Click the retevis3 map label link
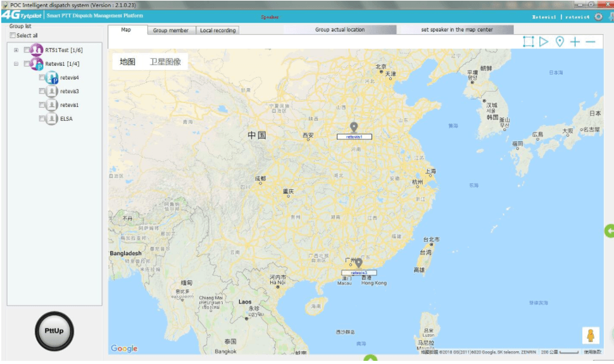 [x=359, y=273]
